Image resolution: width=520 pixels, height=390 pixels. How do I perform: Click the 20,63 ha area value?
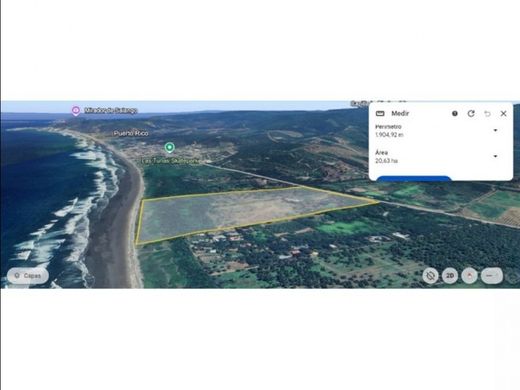[386, 161]
